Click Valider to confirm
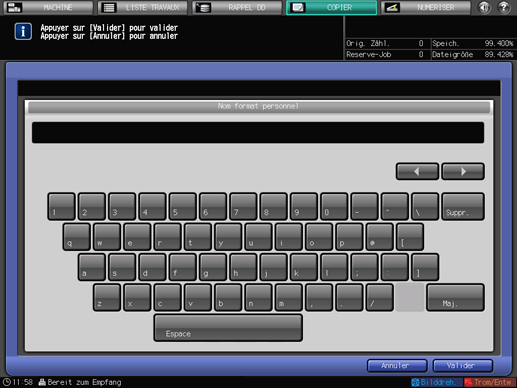517x388 pixels. pyautogui.click(x=462, y=366)
